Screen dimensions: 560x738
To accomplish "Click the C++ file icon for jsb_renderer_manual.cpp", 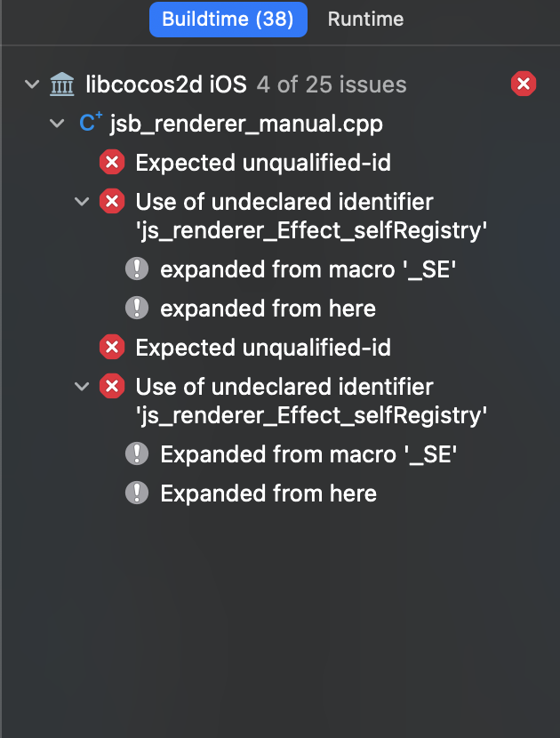I will pos(89,124).
